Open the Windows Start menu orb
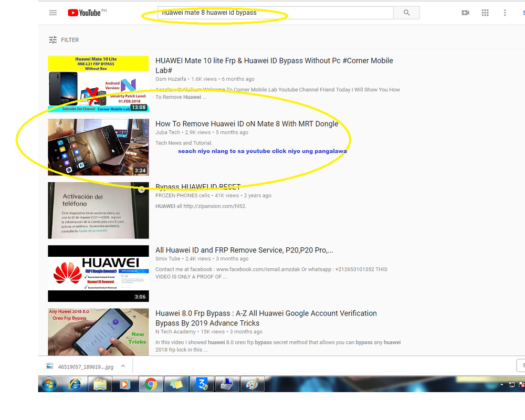Screen dimensions: 525x420 [49, 384]
